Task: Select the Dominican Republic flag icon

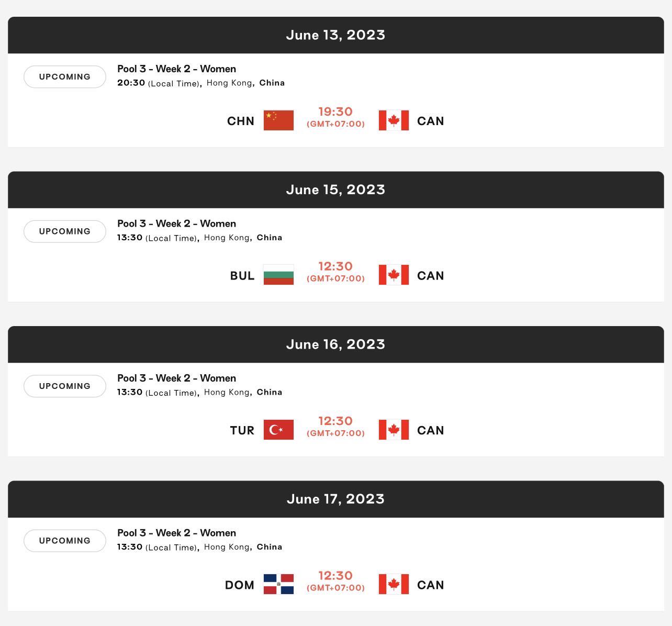Action: [278, 584]
